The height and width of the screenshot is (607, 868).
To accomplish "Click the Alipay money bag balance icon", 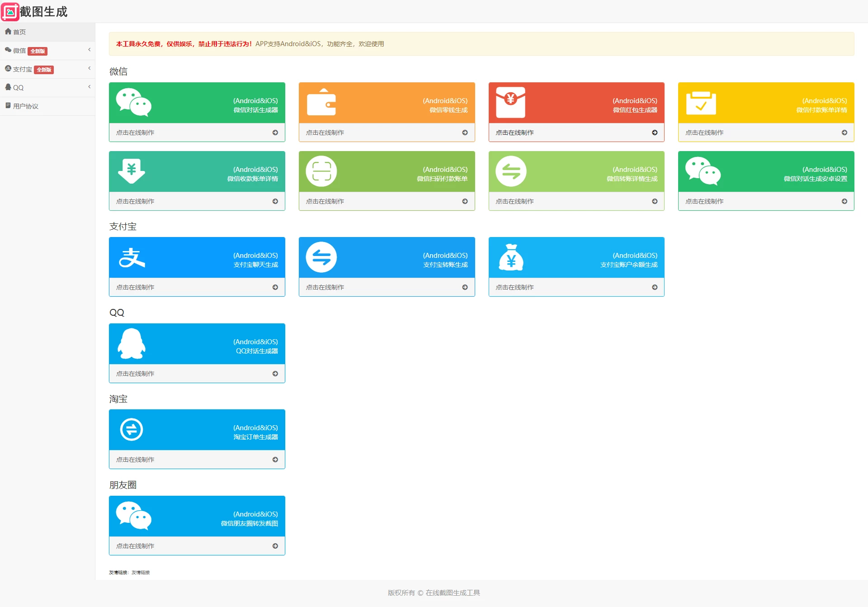I will coord(511,257).
